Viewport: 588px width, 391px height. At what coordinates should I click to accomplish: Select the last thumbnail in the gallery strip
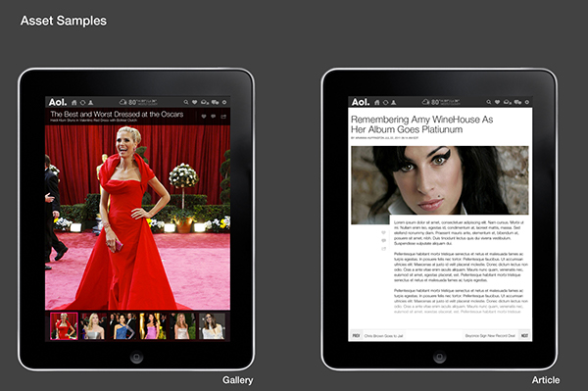(213, 326)
